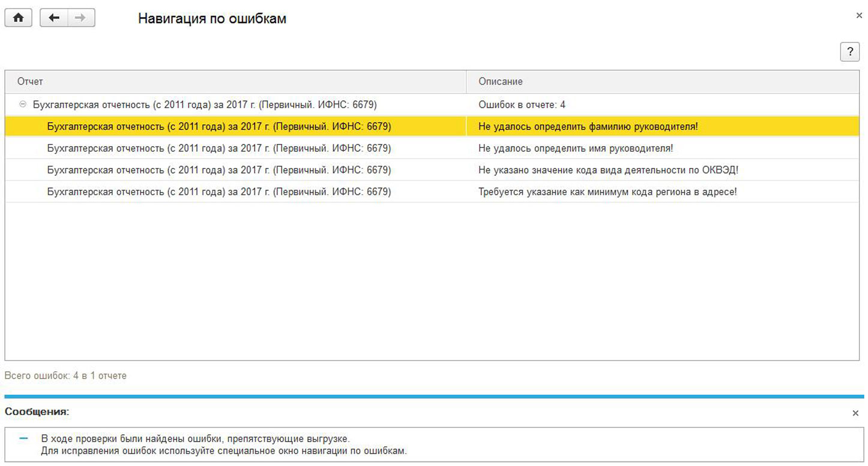Click the dash icon beside the message text

point(24,439)
